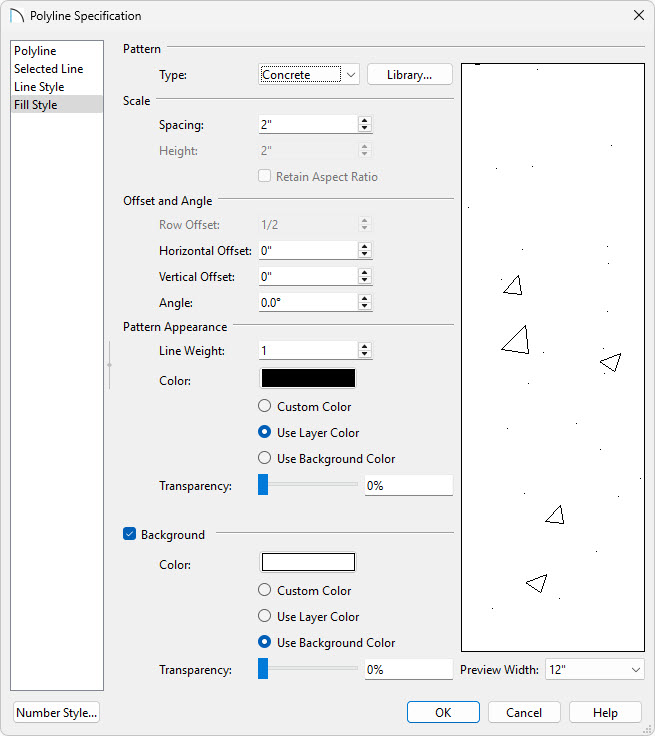This screenshot has width=655, height=736.
Task: Open the Polyline panel in the sidebar
Action: [x=56, y=51]
